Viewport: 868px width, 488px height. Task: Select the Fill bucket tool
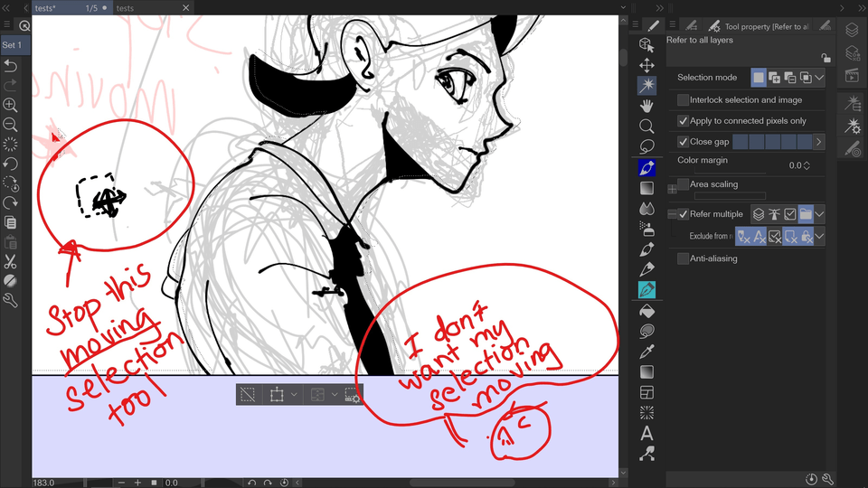[646, 311]
